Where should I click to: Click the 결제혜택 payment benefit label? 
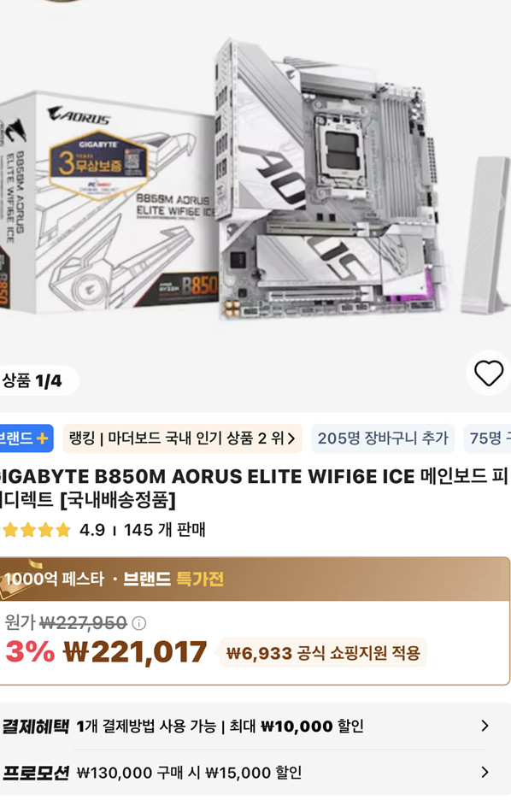click(x=35, y=726)
